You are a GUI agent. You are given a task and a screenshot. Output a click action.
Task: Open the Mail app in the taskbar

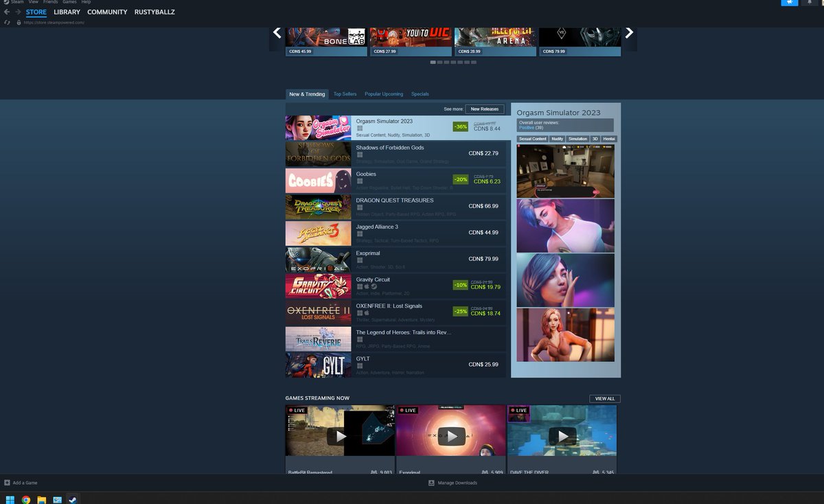tap(57, 499)
